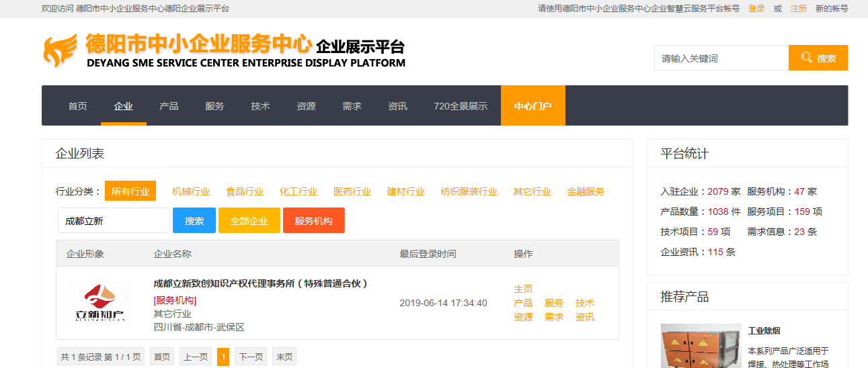Click the 登录 link in top bar
Image resolution: width=868 pixels, height=368 pixels.
[756, 9]
